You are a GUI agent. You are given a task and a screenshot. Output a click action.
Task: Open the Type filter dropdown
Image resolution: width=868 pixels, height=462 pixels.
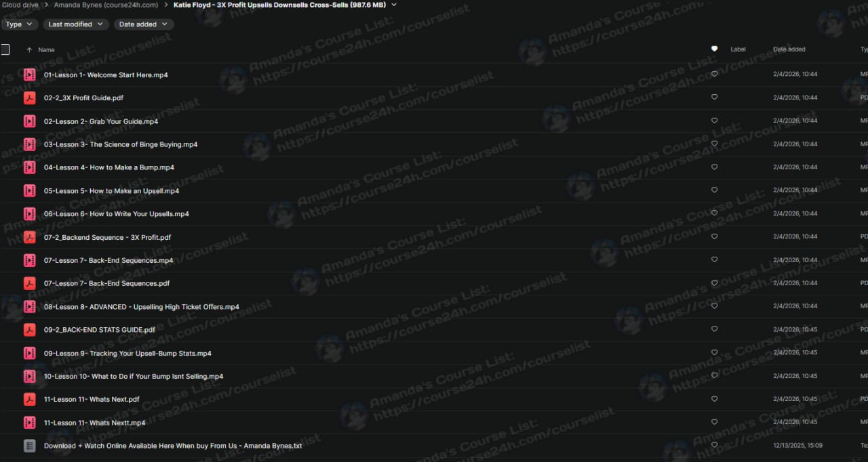coord(20,24)
